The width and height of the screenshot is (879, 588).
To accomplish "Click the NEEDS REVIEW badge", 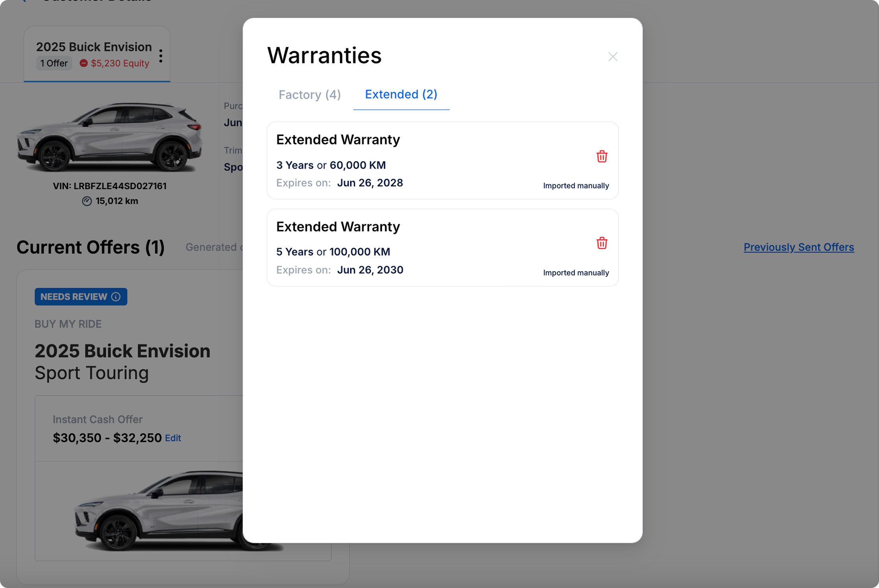I will tap(74, 297).
